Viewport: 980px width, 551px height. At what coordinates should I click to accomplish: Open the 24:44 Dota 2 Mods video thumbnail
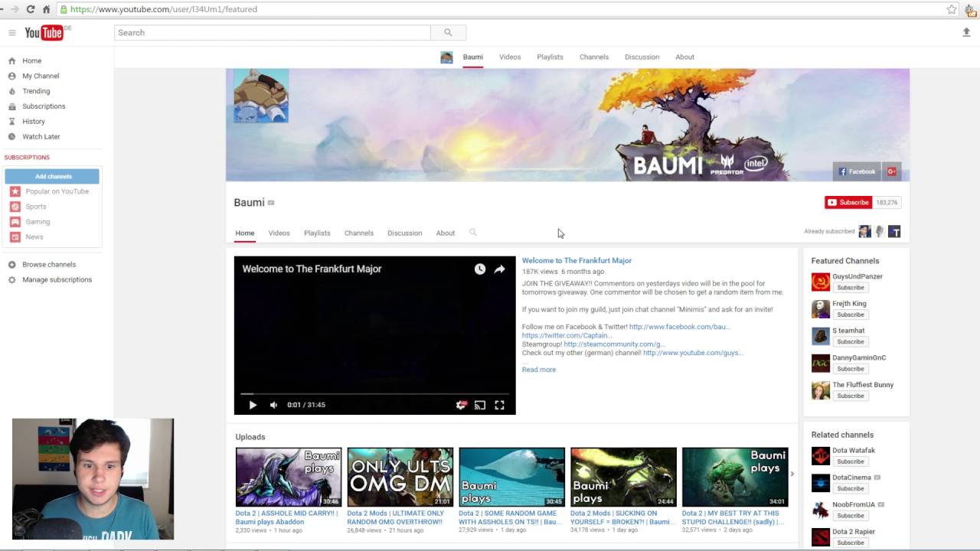[623, 478]
